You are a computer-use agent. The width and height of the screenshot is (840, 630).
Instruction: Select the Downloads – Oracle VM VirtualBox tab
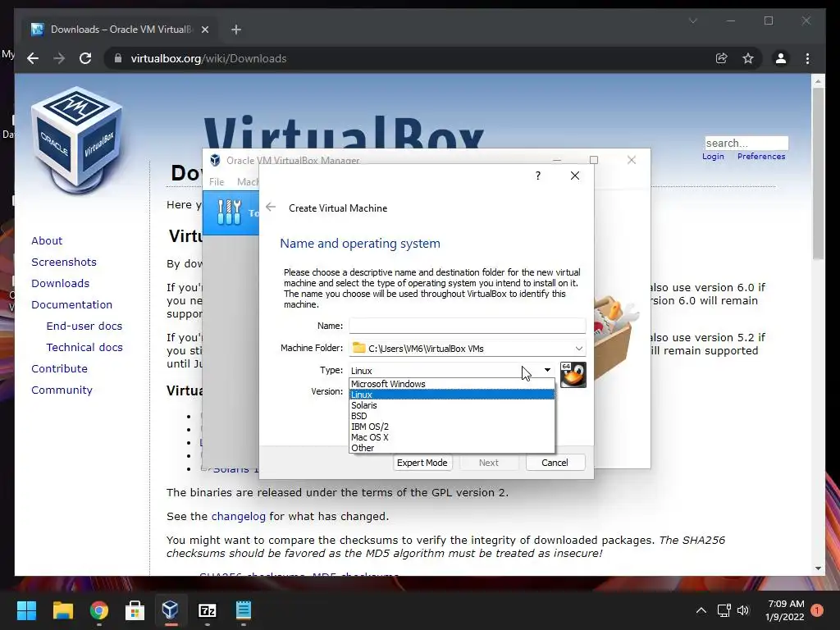tap(120, 30)
